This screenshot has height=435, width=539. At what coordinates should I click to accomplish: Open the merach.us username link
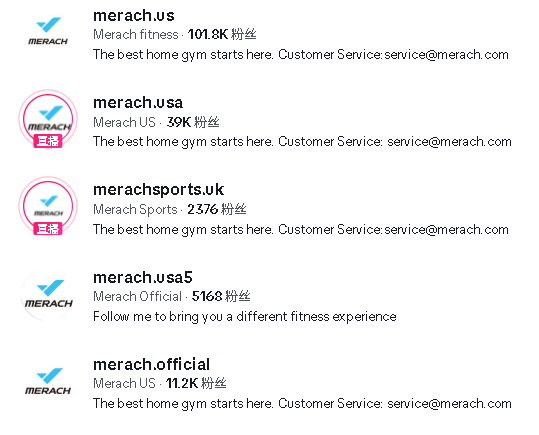click(x=134, y=15)
